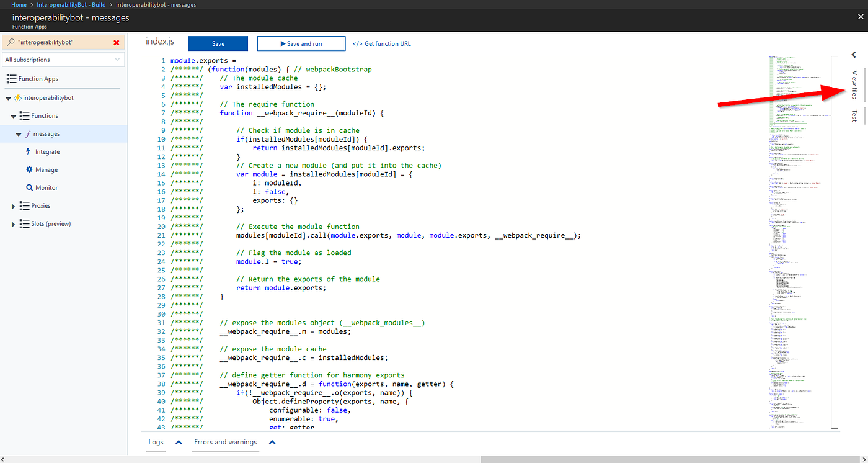Click the Save and run button
This screenshot has width=868, height=463.
pyautogui.click(x=301, y=43)
